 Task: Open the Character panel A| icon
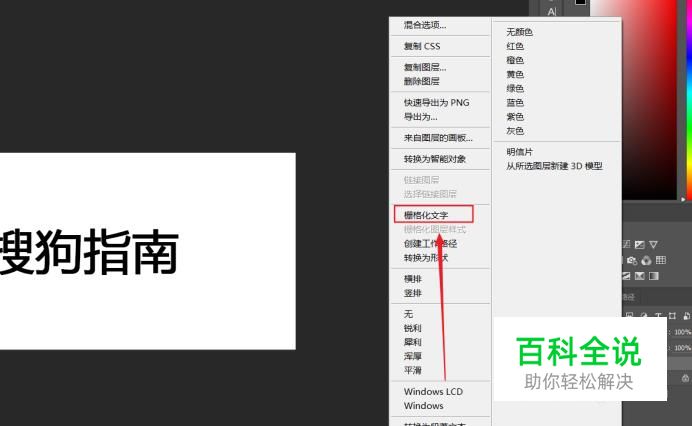[x=552, y=11]
